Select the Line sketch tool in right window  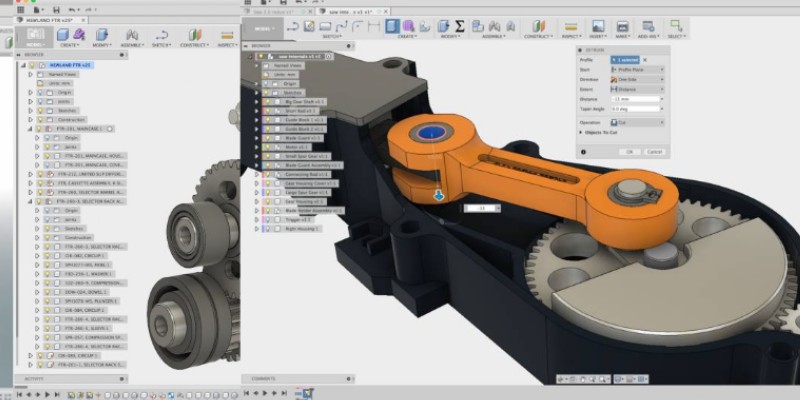(x=293, y=26)
